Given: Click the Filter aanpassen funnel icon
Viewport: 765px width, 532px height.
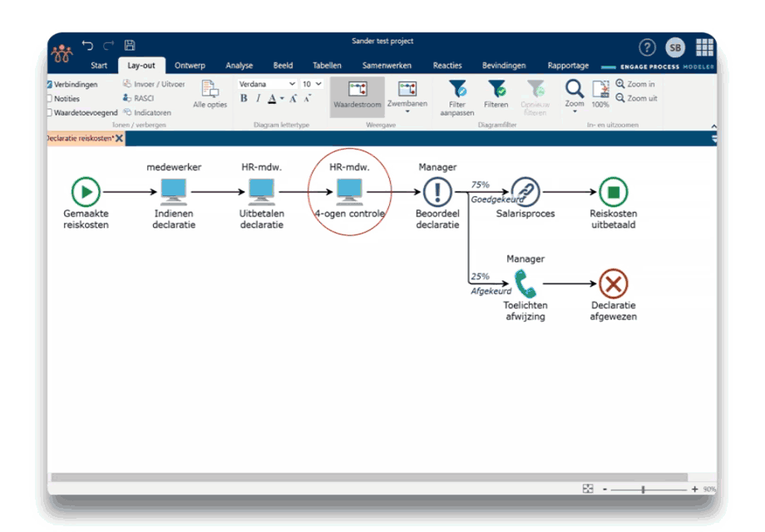Looking at the screenshot, I should point(457,90).
